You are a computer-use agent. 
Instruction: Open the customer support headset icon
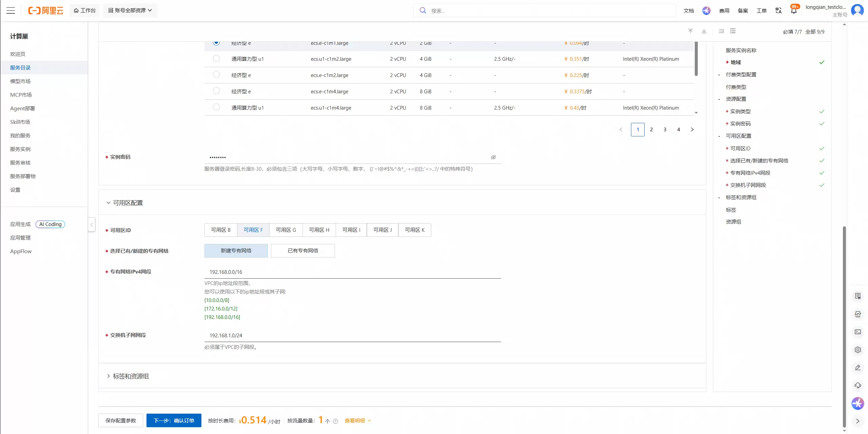point(858,385)
